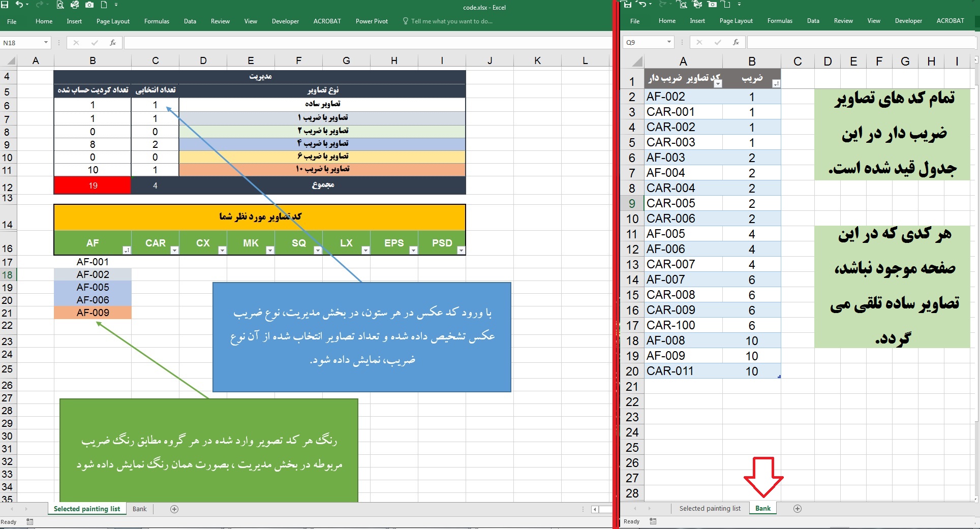Open Customize Quick Access Toolbar in left window
The height and width of the screenshot is (529, 980).
coord(116,5)
